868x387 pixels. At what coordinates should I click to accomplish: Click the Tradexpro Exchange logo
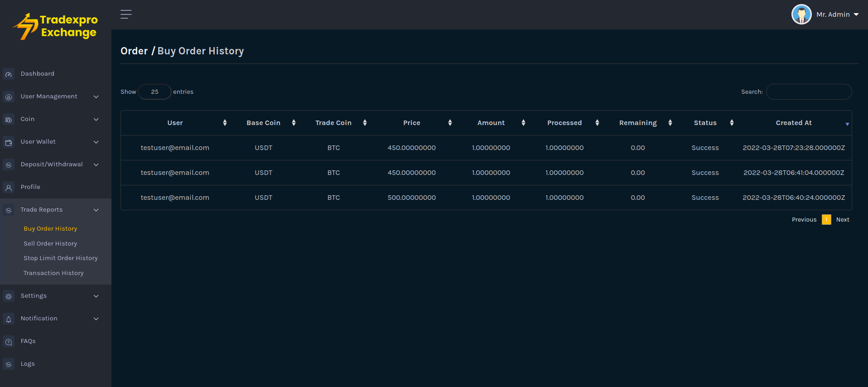click(56, 26)
